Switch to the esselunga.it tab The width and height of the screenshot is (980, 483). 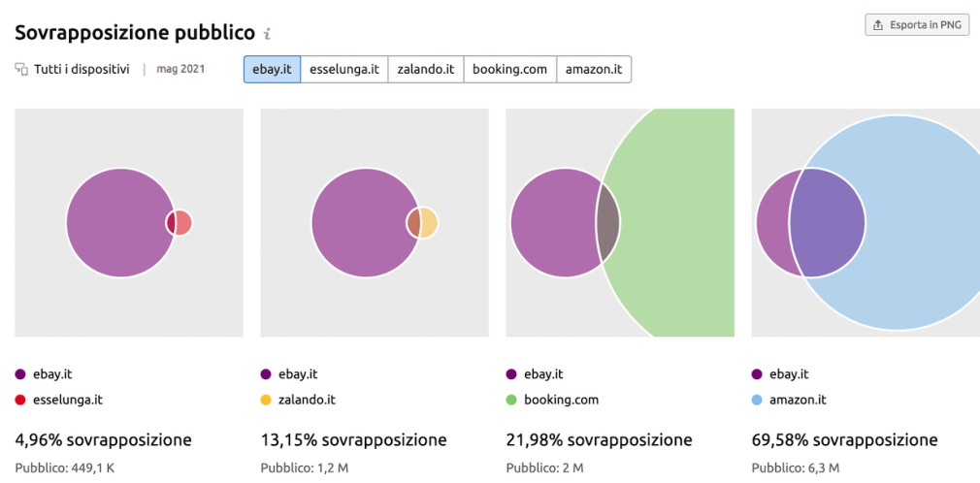coord(344,70)
